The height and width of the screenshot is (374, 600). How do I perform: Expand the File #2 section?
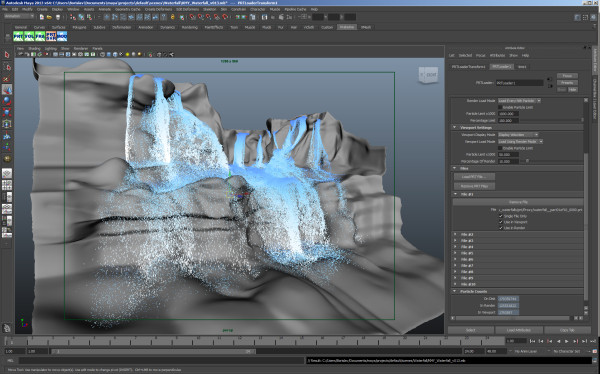pos(455,234)
